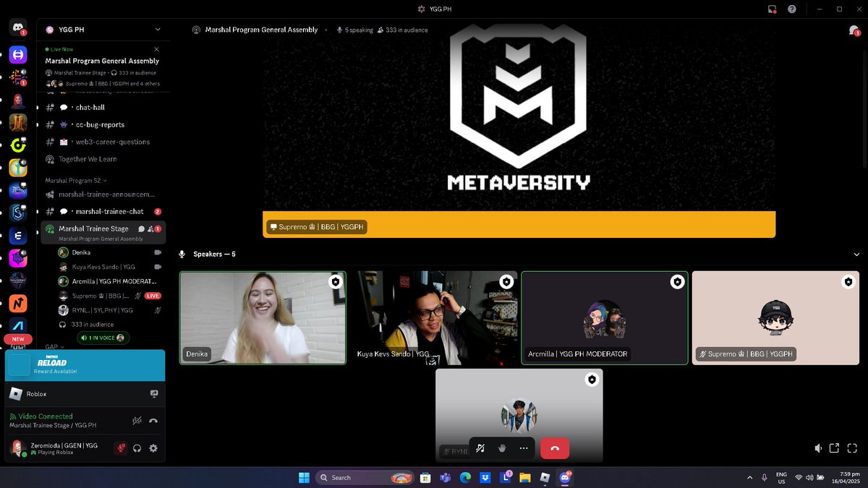The width and height of the screenshot is (868, 488).
Task: Open Discord direct messages home icon
Action: pyautogui.click(x=18, y=28)
